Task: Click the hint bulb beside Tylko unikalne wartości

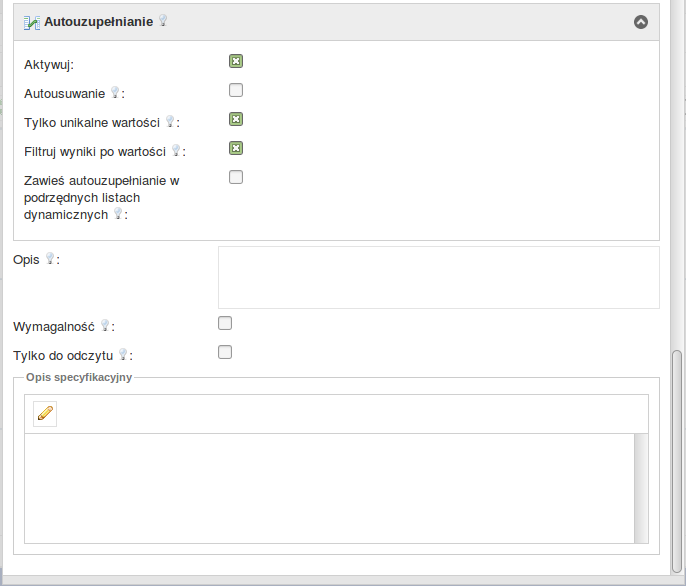Action: pyautogui.click(x=170, y=122)
